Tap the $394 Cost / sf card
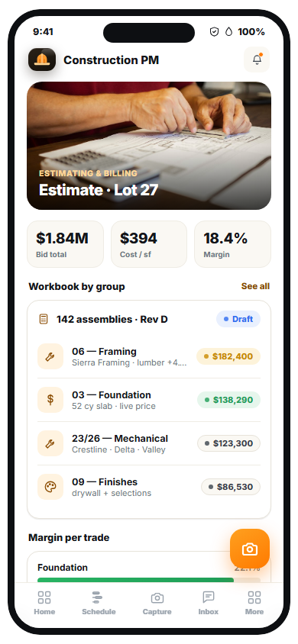This screenshot has height=644, width=298. (149, 244)
